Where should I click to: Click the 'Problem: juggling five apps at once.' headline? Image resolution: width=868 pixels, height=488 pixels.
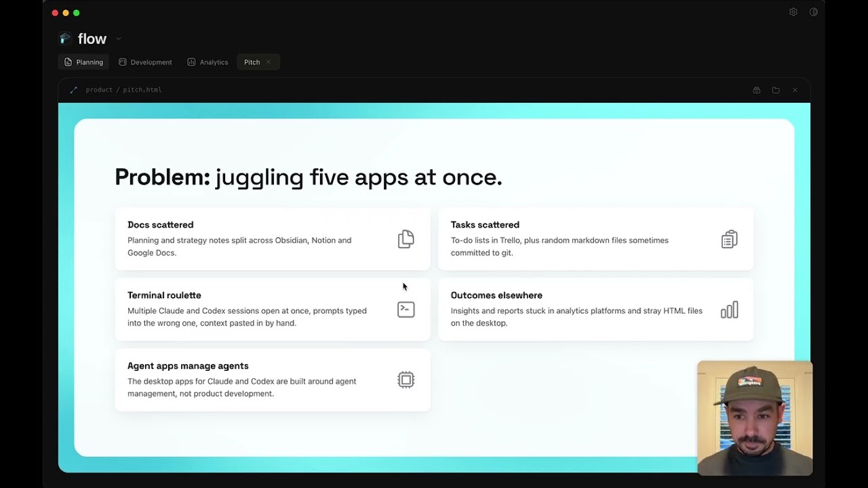tap(308, 177)
